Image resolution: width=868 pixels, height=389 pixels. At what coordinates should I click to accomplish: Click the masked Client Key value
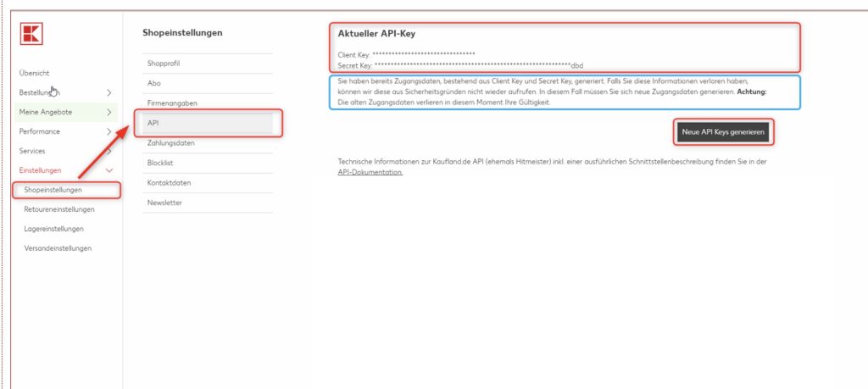424,55
